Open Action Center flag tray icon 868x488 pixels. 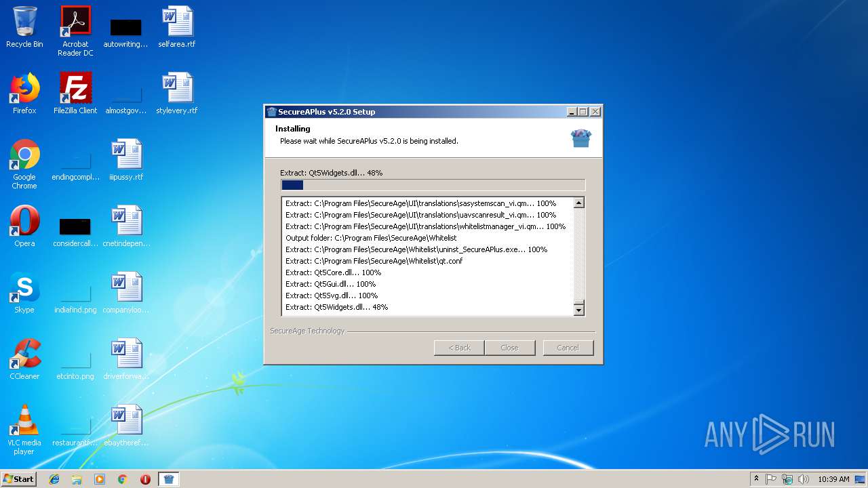tap(771, 479)
